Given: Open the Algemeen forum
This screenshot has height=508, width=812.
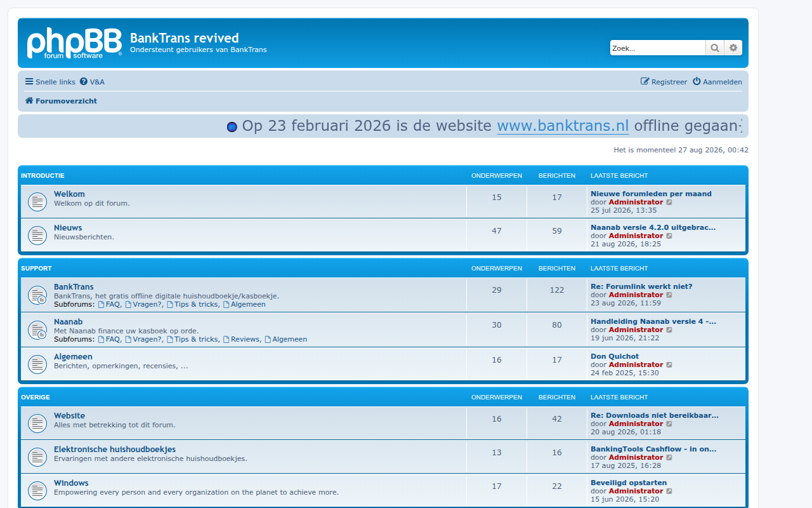Looking at the screenshot, I should [73, 357].
